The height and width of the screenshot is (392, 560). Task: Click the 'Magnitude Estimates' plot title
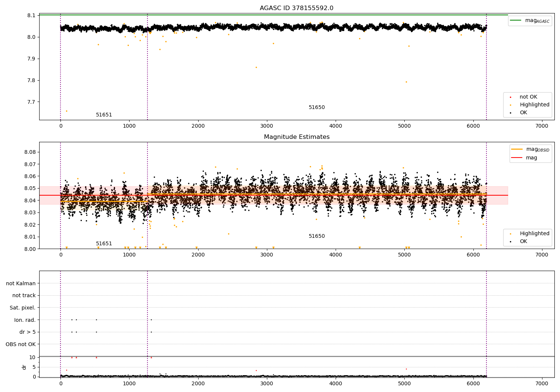pyautogui.click(x=296, y=137)
